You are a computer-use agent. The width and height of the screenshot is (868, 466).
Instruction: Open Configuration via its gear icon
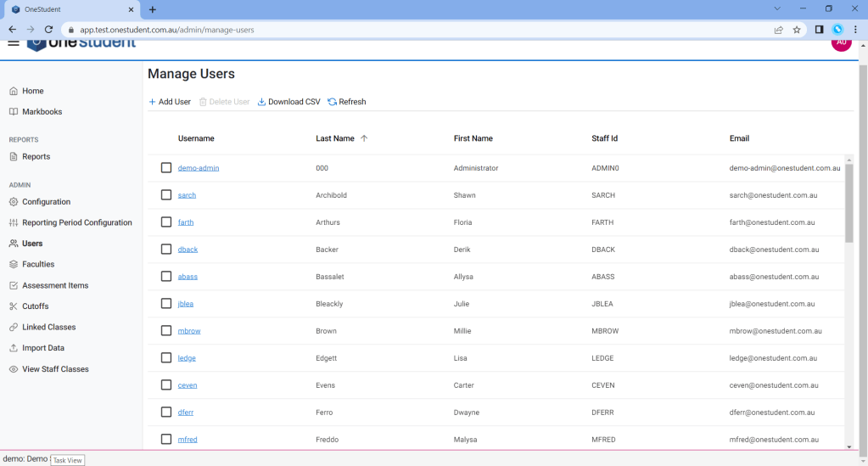[14, 202]
